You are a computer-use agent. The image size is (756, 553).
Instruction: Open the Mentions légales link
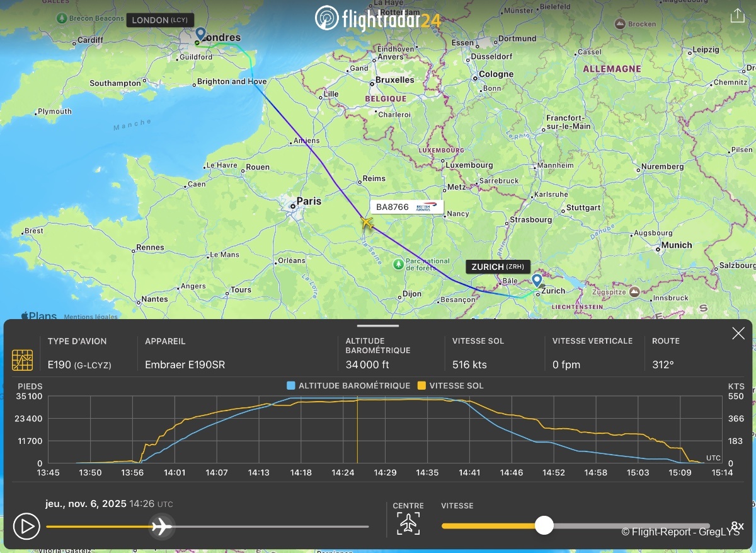pos(90,317)
